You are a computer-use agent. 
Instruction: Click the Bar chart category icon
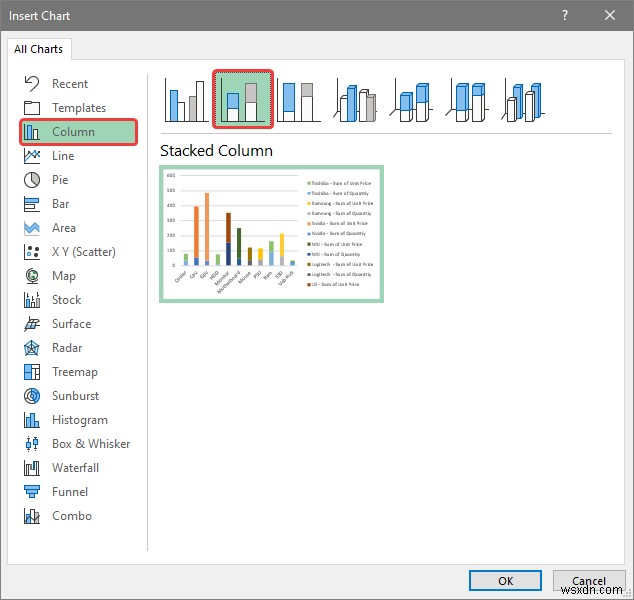point(32,204)
